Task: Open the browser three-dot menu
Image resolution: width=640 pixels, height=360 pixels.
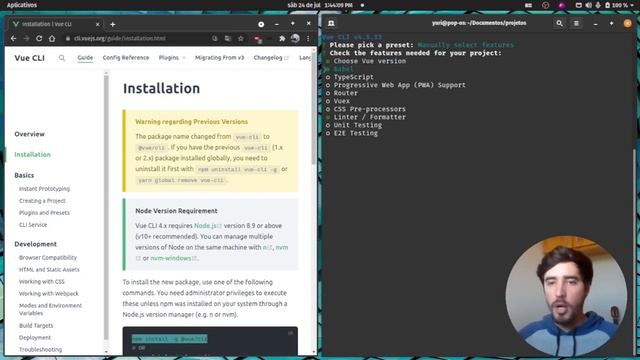Action: click(x=308, y=38)
